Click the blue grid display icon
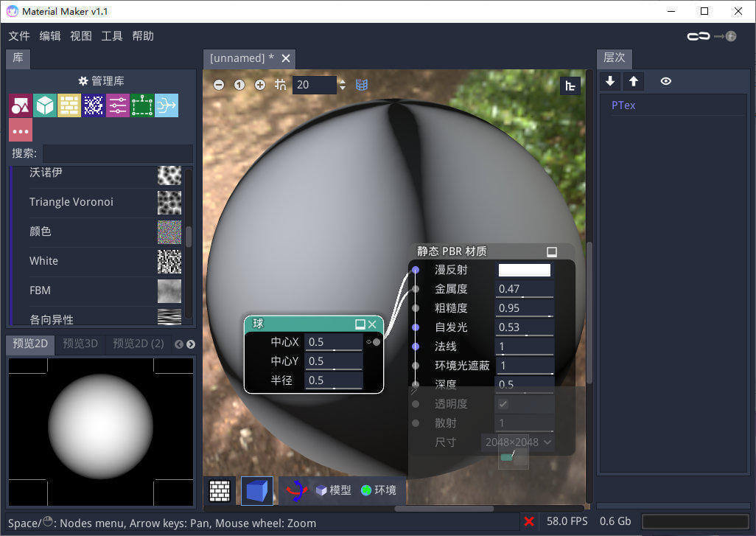756x536 pixels. click(362, 85)
